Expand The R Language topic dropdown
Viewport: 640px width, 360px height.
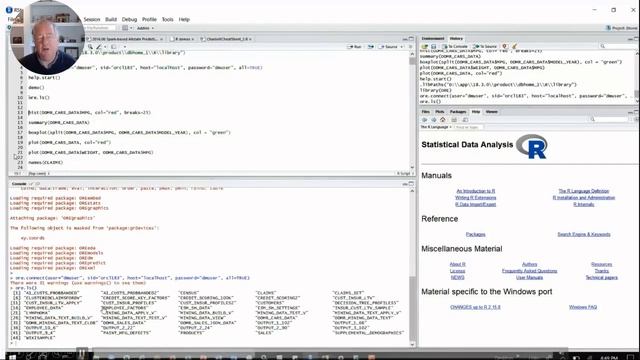(436, 127)
